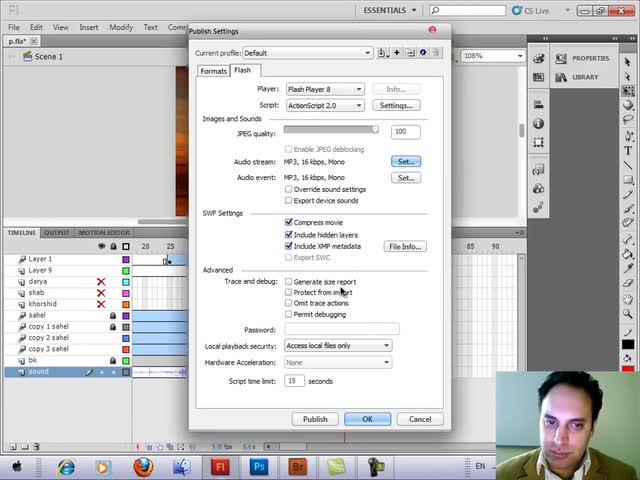Screen dimensions: 640x480
Task: Switch to the MOTION EDITOR tab
Action: 104,233
